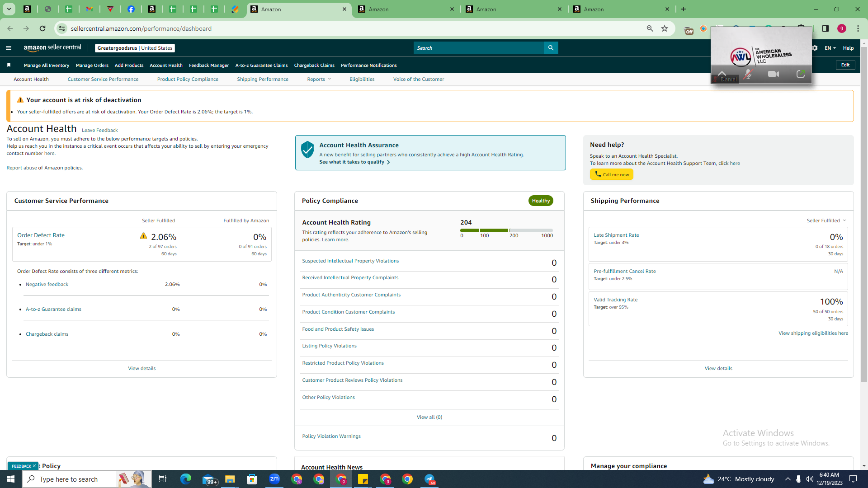This screenshot has height=488, width=868.
Task: Open Feedback Manager menu item
Action: (x=209, y=65)
